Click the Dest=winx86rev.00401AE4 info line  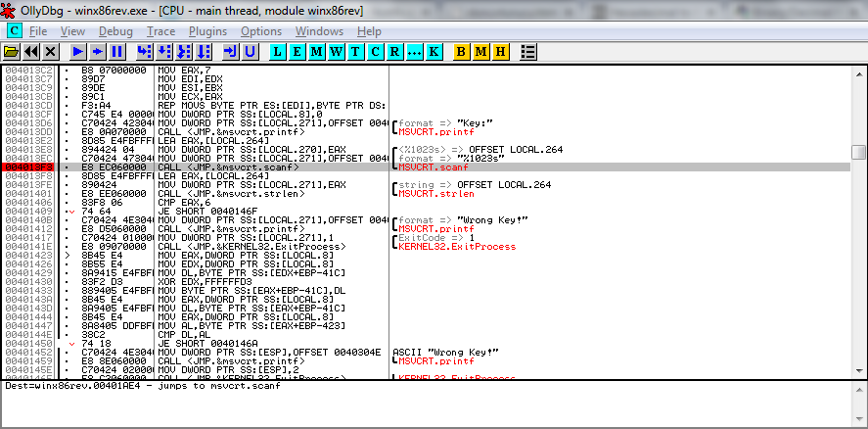click(143, 385)
